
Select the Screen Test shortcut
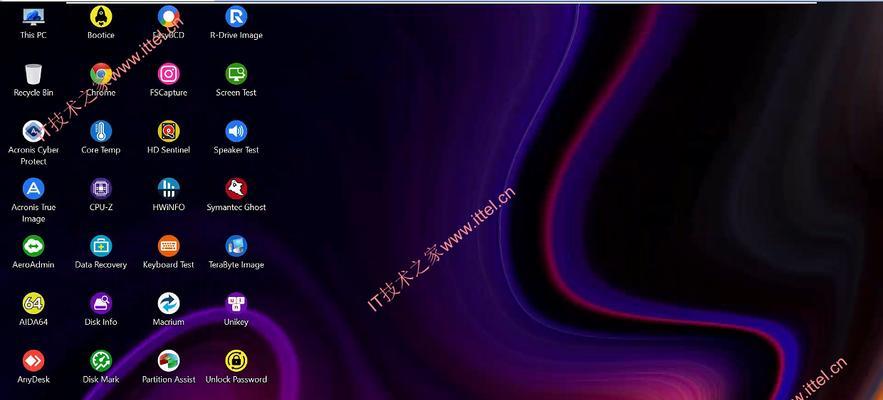236,74
